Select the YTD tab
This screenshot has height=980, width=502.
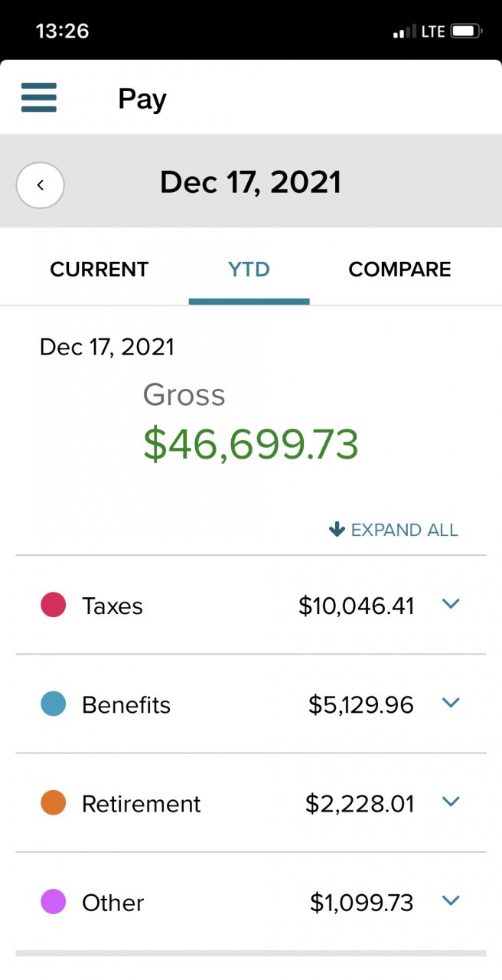249,269
